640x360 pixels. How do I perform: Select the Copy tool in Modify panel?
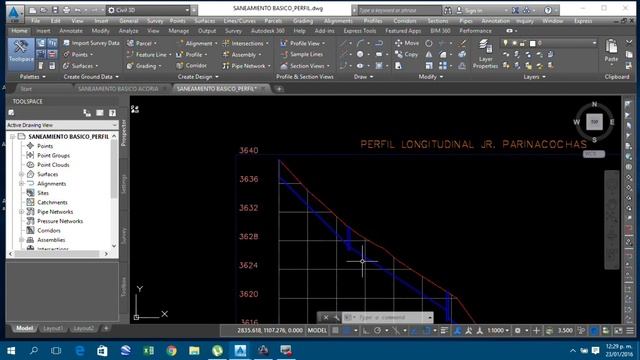pyautogui.click(x=407, y=54)
